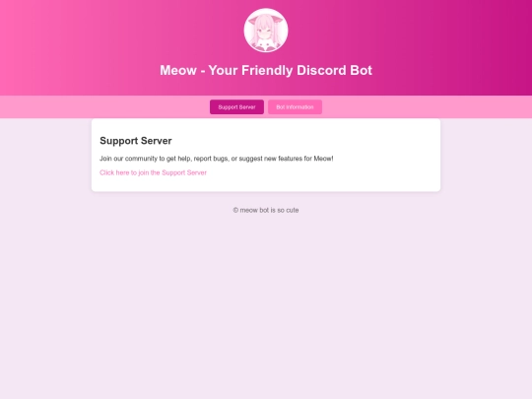Click 'Support Server' inside the pink link text
Image resolution: width=532 pixels, height=399 pixels.
(184, 172)
